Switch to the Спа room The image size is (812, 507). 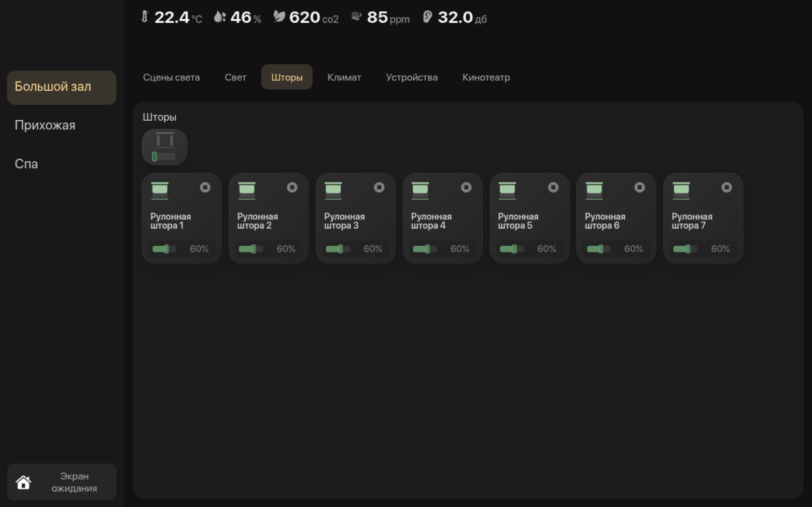pyautogui.click(x=62, y=164)
